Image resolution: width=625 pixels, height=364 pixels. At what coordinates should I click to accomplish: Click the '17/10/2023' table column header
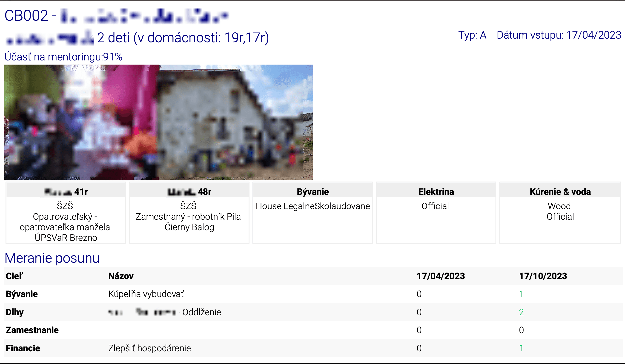pyautogui.click(x=543, y=276)
